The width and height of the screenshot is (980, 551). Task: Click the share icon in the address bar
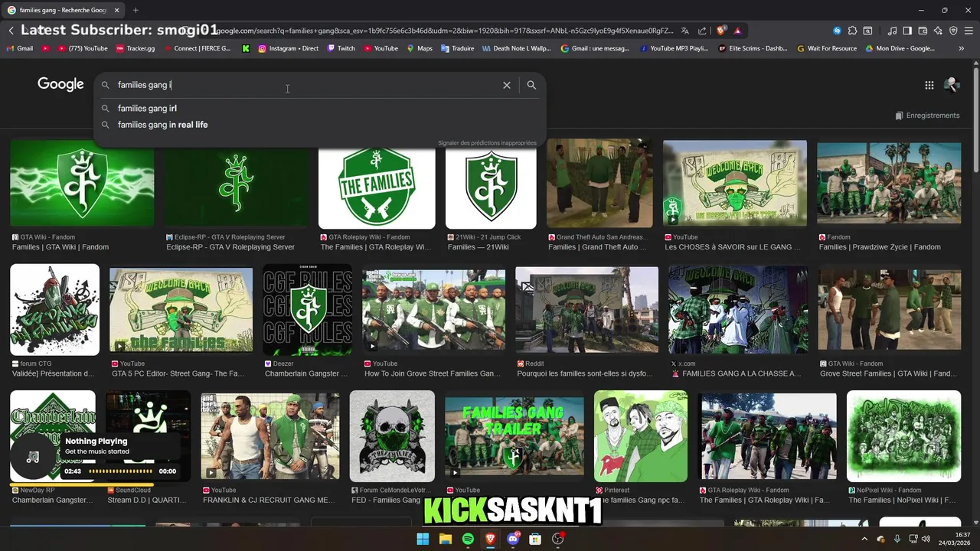702,31
